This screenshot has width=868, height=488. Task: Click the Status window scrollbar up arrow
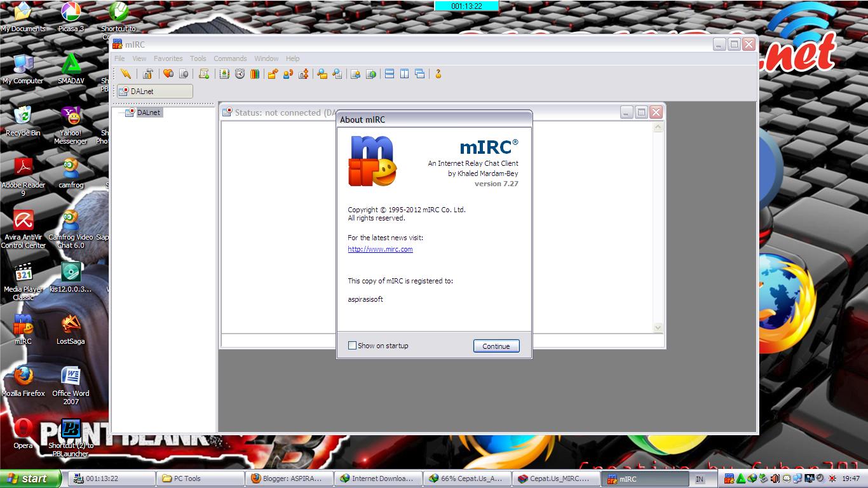[658, 127]
